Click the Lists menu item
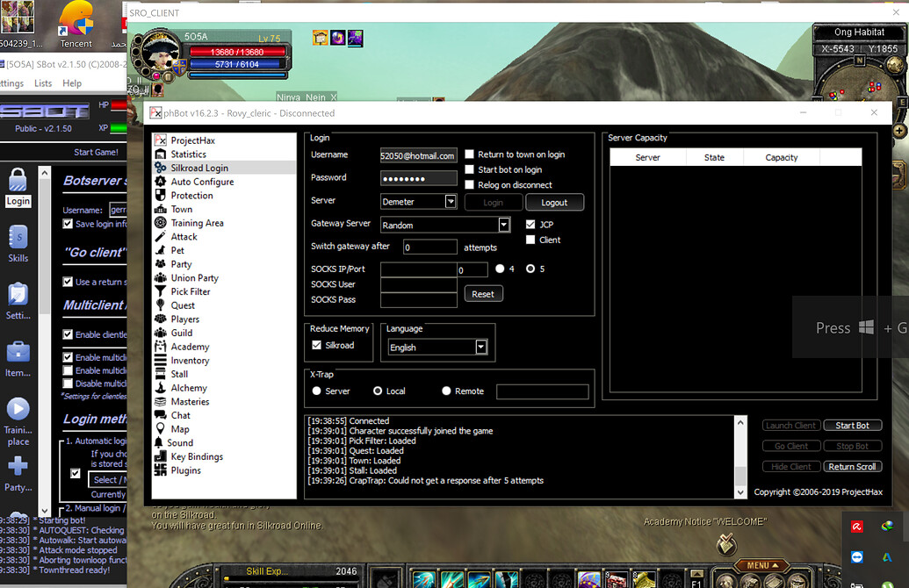Viewport: 909px width, 588px height. tap(42, 82)
